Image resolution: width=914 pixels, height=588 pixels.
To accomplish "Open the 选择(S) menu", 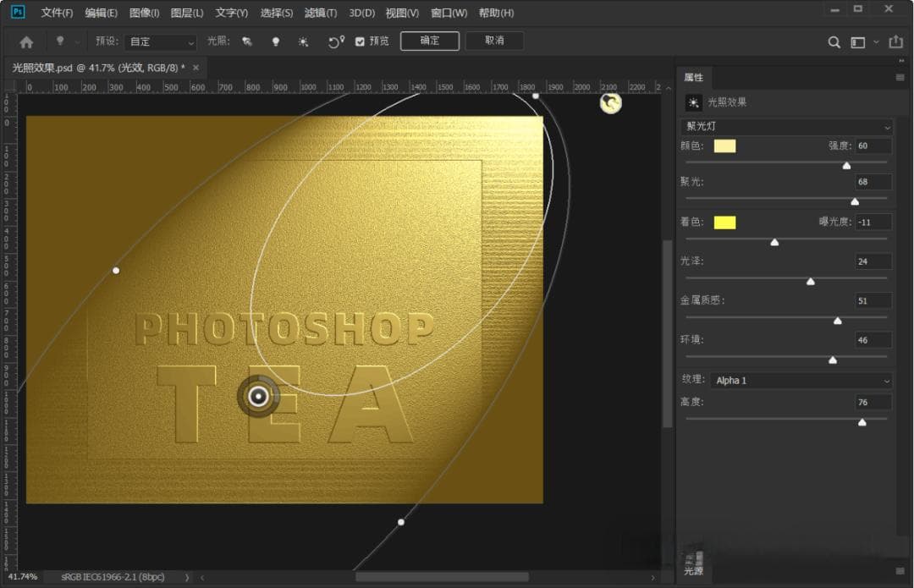I will 276,13.
